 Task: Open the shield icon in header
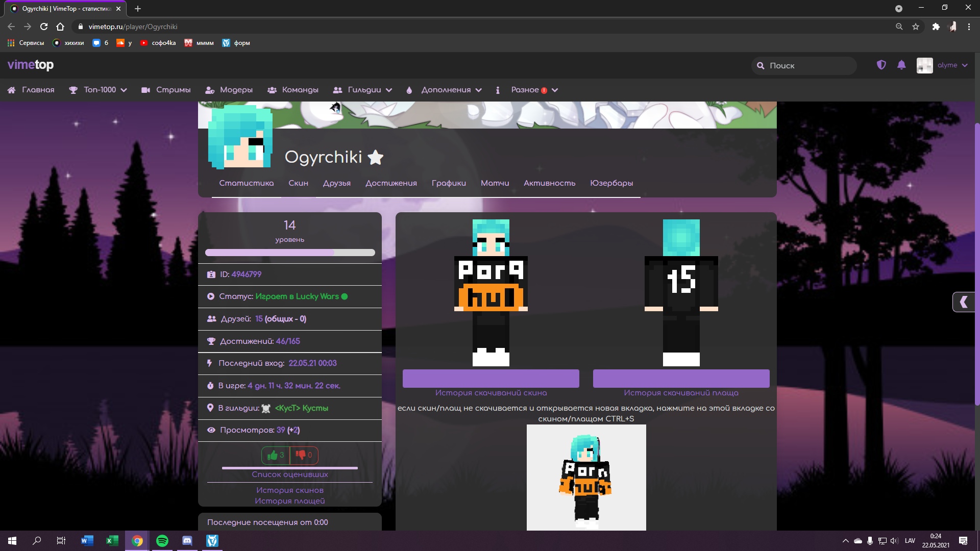click(x=881, y=65)
